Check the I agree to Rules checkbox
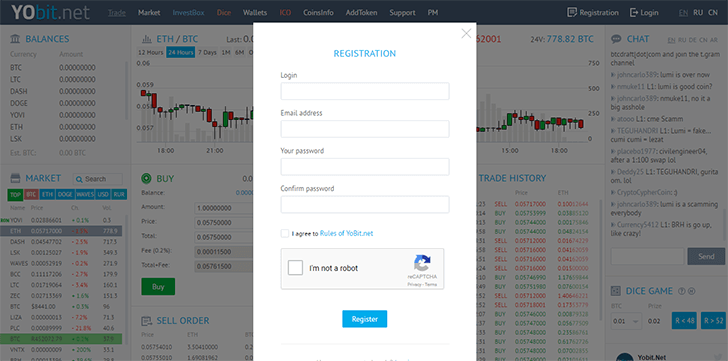 click(x=285, y=233)
